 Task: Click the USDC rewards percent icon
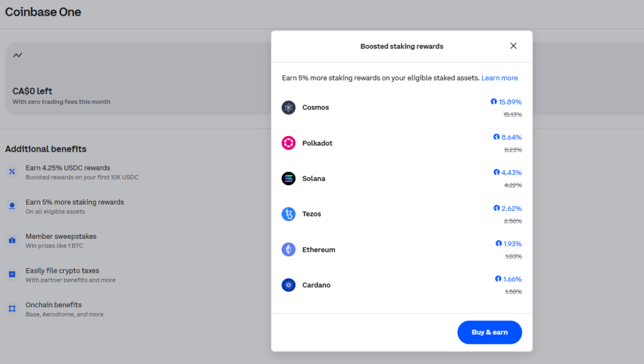tap(12, 172)
